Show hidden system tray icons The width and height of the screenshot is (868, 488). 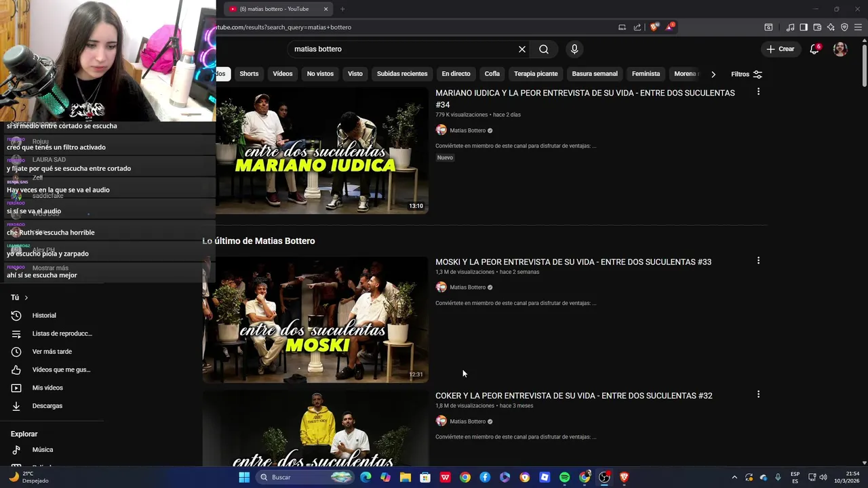point(734,477)
